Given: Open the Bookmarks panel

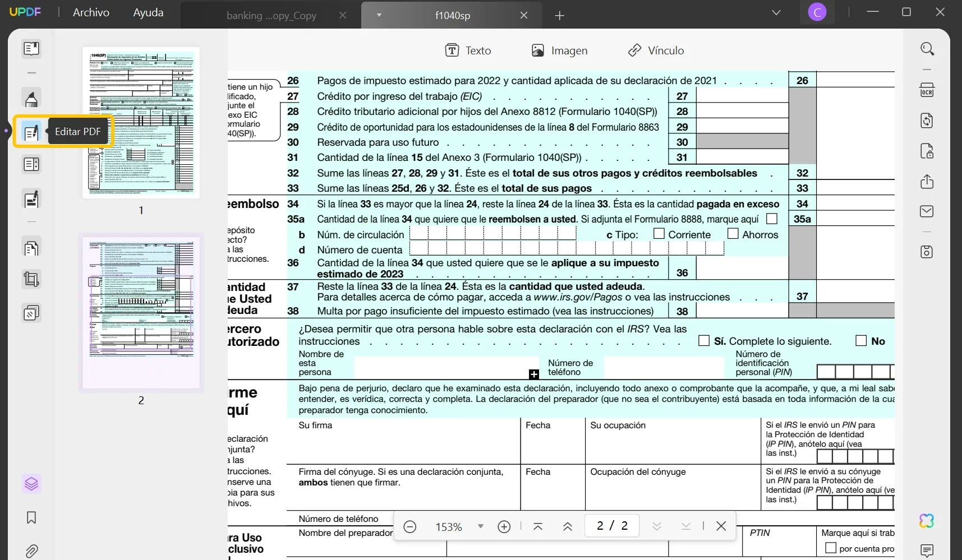Looking at the screenshot, I should point(31,517).
